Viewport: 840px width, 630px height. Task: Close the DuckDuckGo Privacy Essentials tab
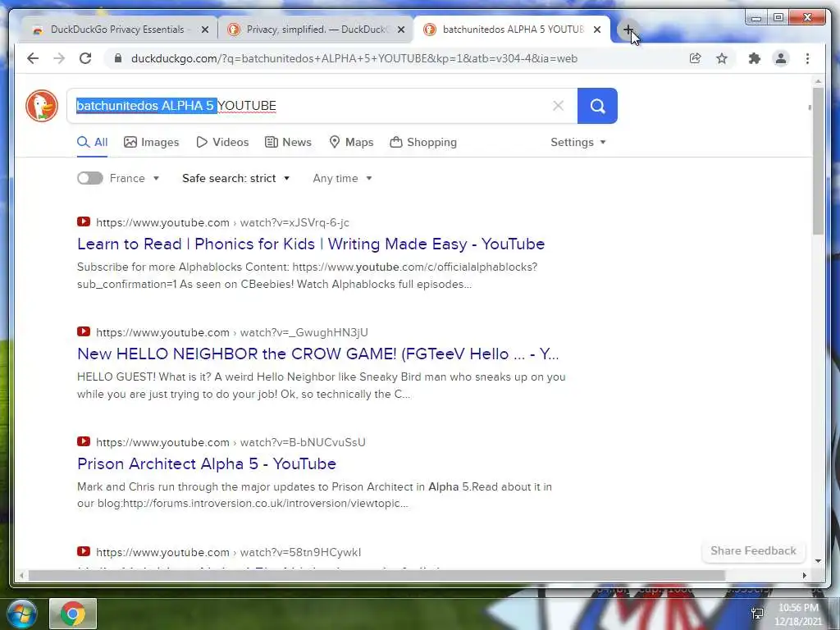pyautogui.click(x=204, y=30)
